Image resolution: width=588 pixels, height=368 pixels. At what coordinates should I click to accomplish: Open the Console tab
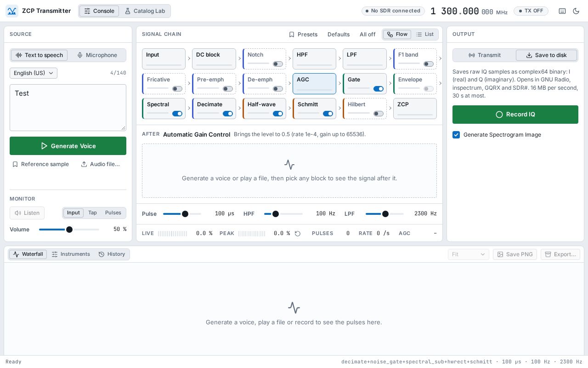99,11
